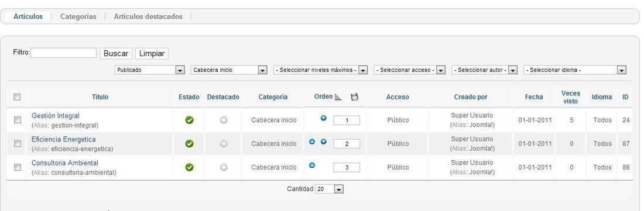Click order field containing 3
The image size is (644, 211).
tap(347, 168)
